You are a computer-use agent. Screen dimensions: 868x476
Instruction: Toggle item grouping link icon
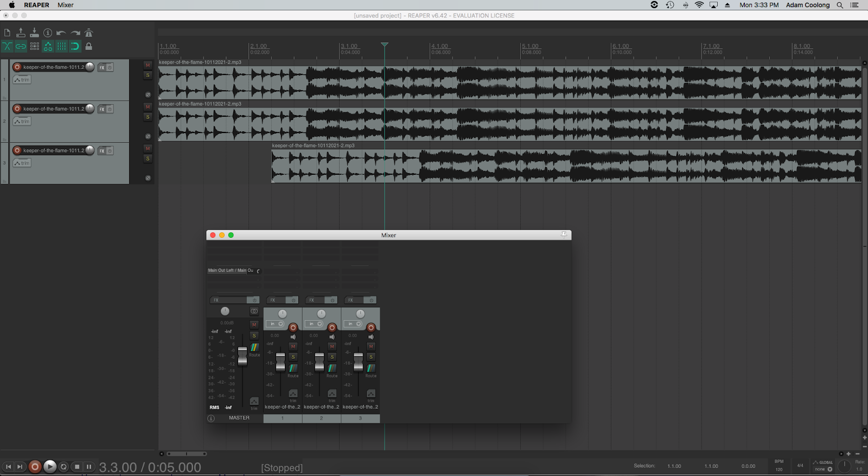pyautogui.click(x=21, y=46)
